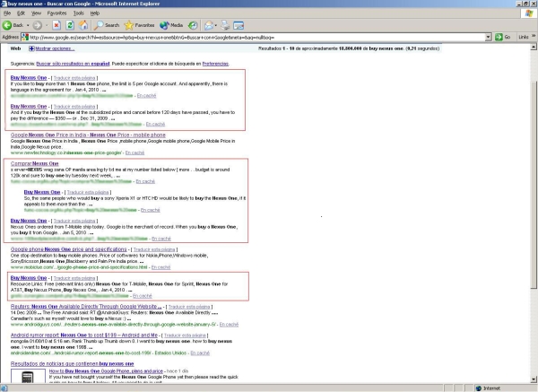Click Traducir esta página beside Android rumor report

(x=185, y=335)
